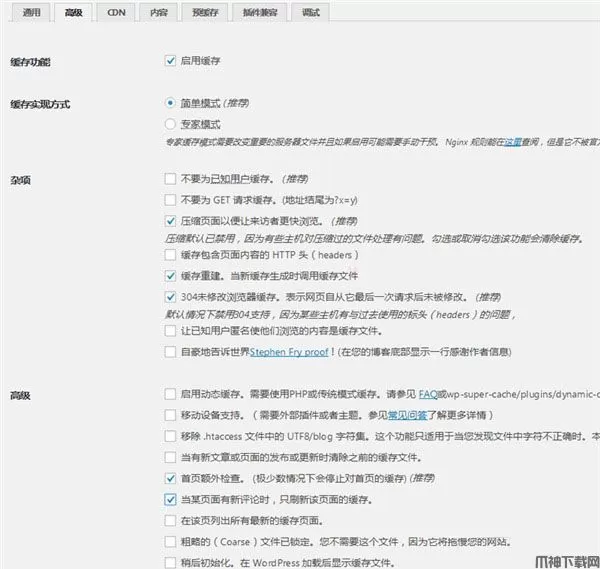This screenshot has height=569, width=600.
Task: Uncheck the 启用缓存 checkbox
Action: tap(170, 61)
